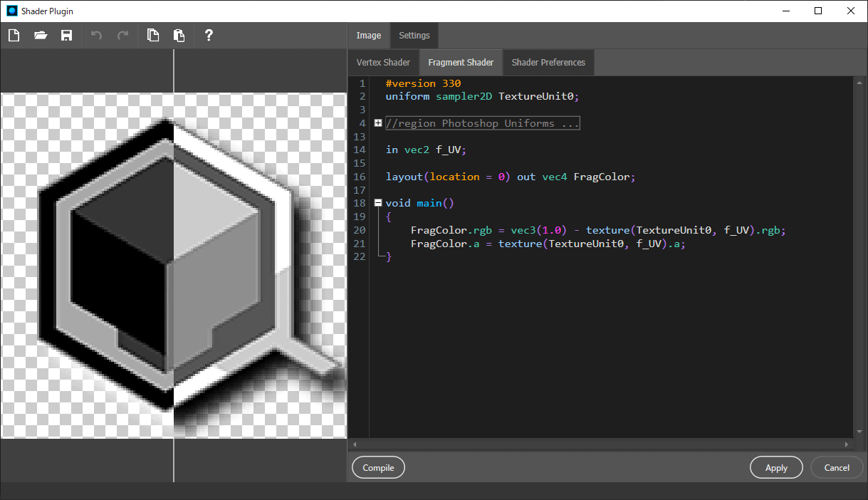Switch to the Image tab
This screenshot has width=868, height=500.
(369, 36)
